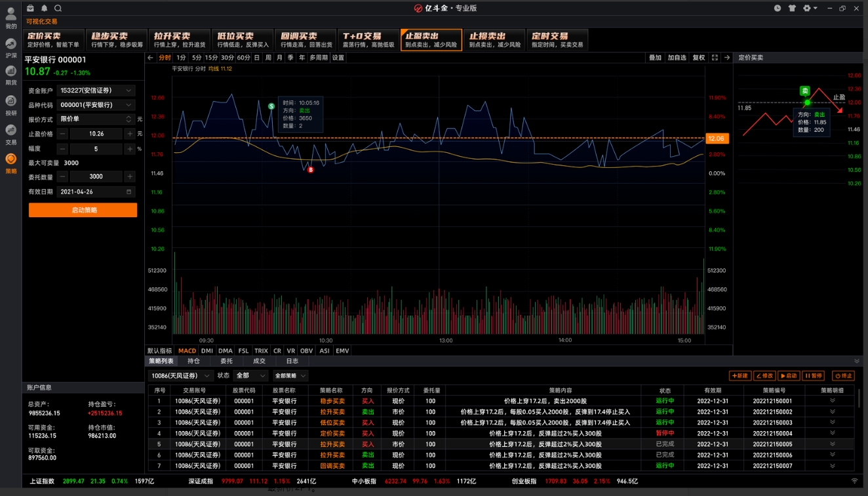Viewport: 868px width, 496px height.
Task: Collapse the bottom strategy panel chevrons
Action: click(857, 361)
